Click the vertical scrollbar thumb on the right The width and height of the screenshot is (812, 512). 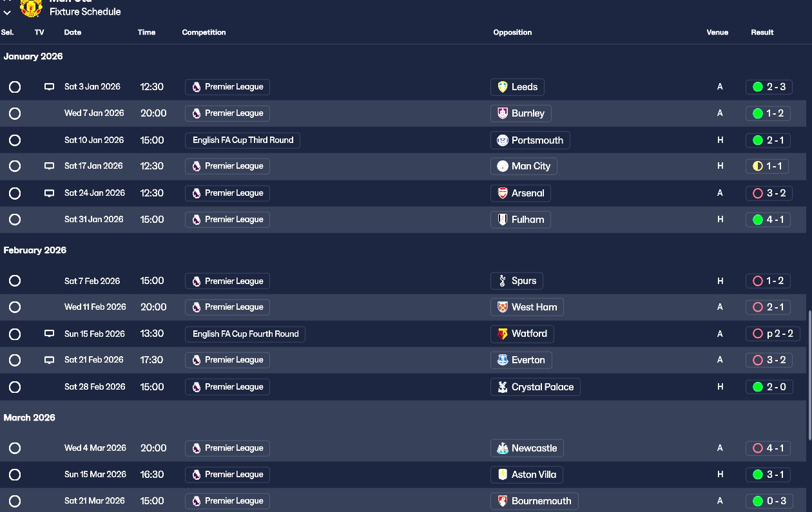(809, 374)
